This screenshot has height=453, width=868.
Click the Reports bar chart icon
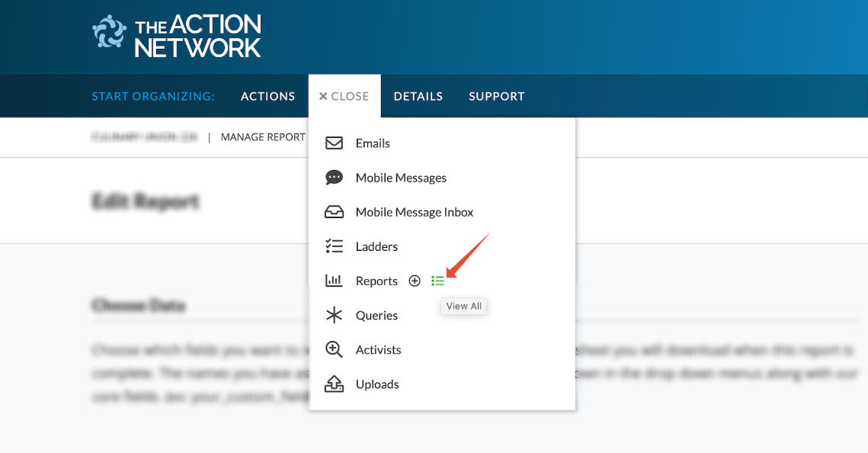[x=334, y=281]
